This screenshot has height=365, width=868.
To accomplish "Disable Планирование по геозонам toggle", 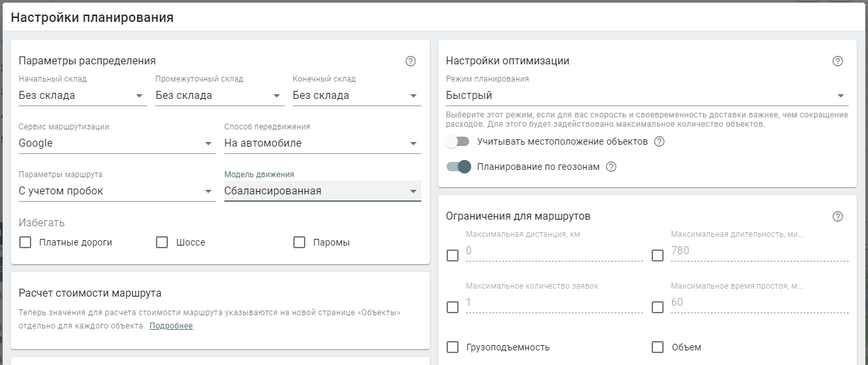I will [458, 167].
